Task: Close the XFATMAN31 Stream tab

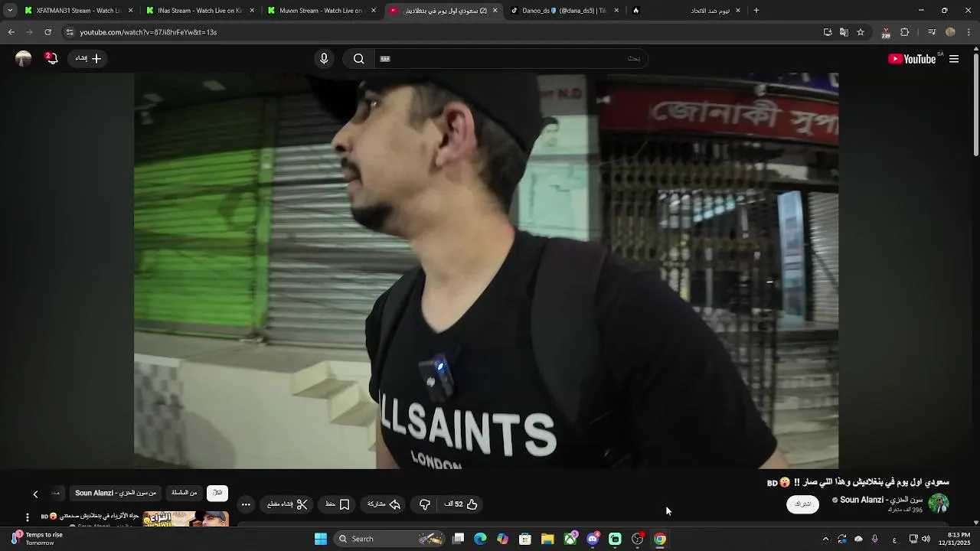Action: 130,11
